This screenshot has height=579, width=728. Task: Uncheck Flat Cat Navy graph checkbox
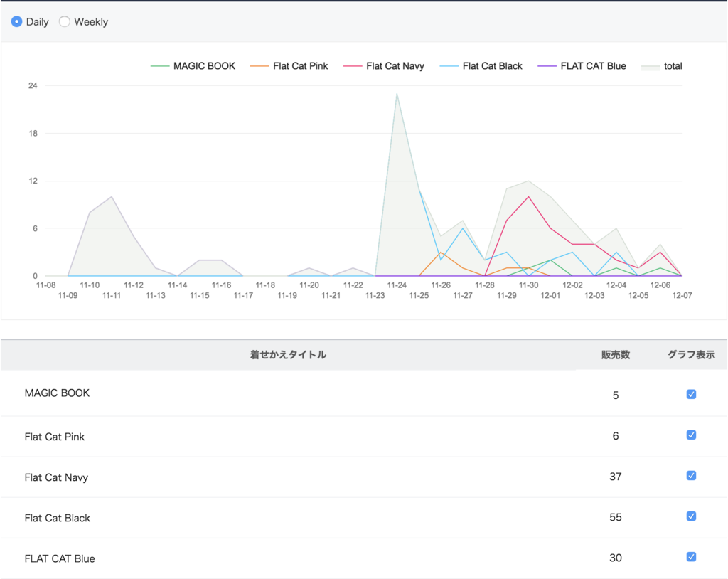691,475
